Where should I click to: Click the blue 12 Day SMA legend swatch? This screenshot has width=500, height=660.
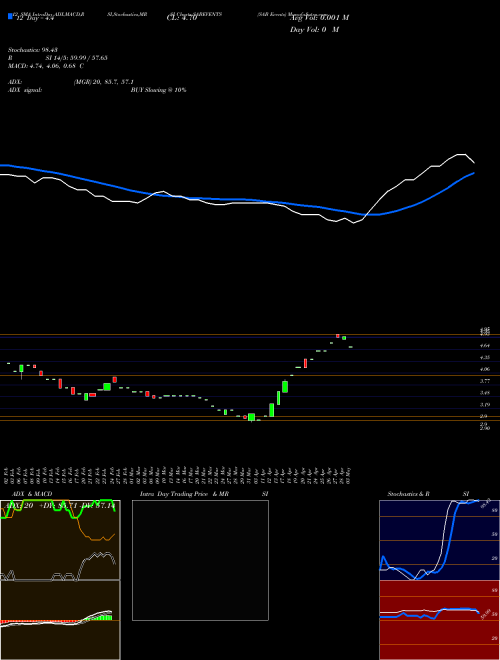pos(10,17)
